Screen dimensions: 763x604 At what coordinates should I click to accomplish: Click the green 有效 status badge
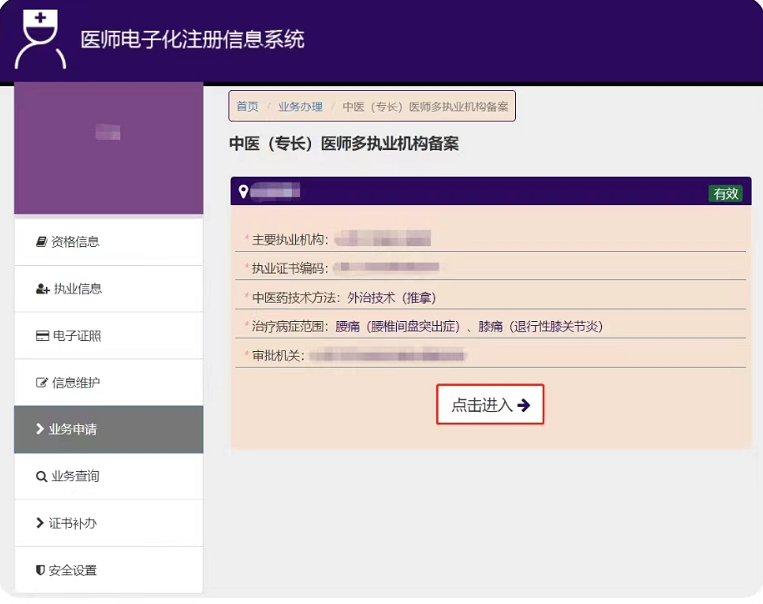(725, 194)
